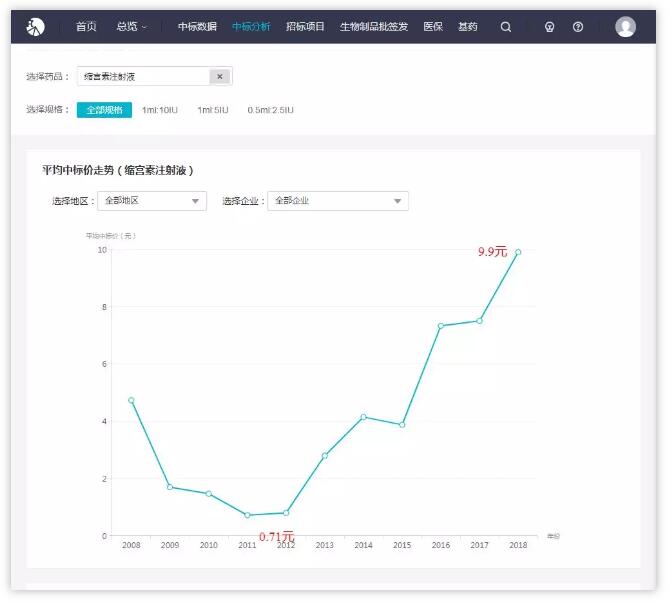Viewport: 669px width, 604px height.
Task: Click the 缩宫素注射液 drug input field
Action: [x=144, y=76]
